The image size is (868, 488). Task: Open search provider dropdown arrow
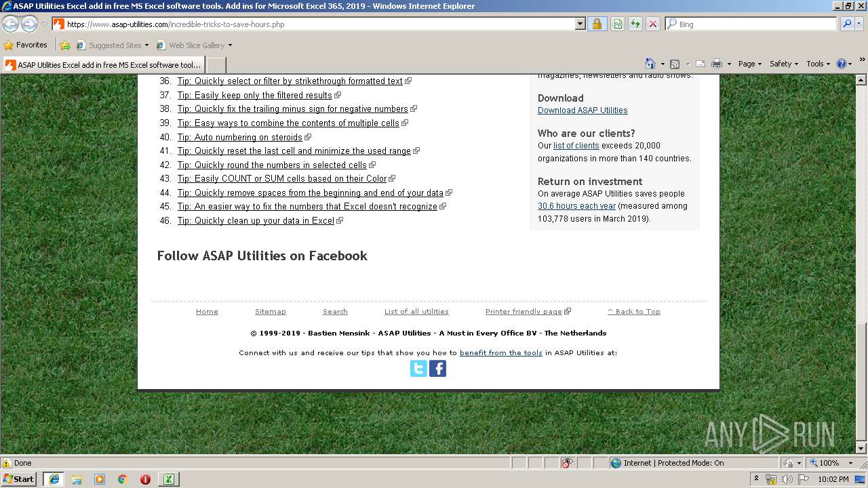click(861, 24)
